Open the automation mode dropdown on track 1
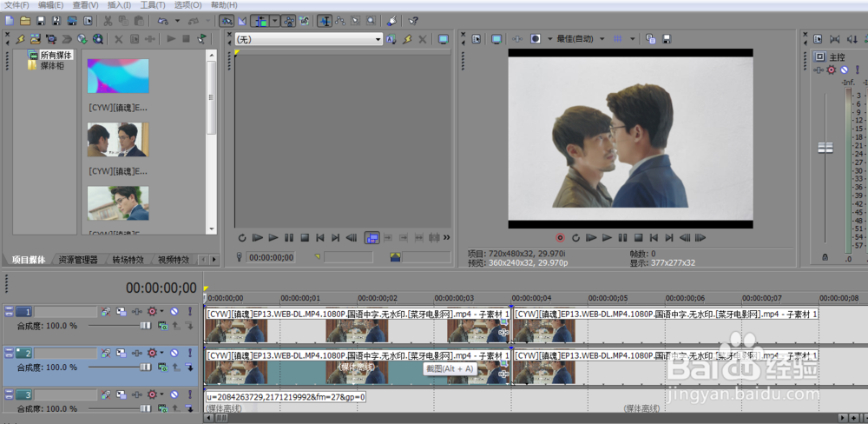 pos(161,312)
